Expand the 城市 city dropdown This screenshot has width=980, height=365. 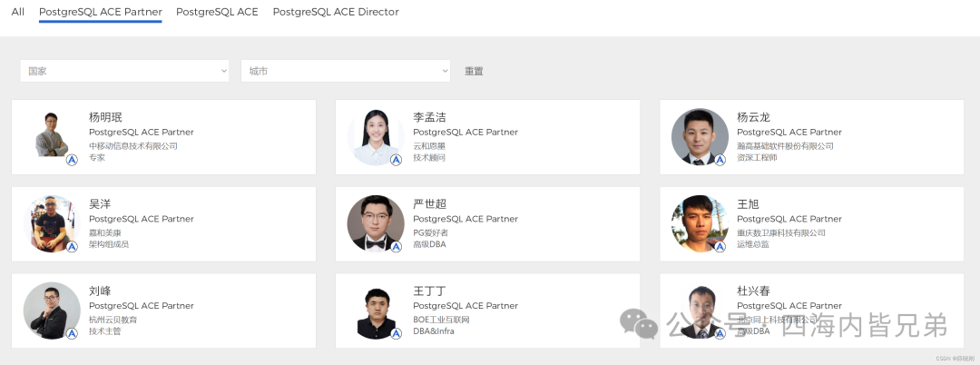point(346,71)
